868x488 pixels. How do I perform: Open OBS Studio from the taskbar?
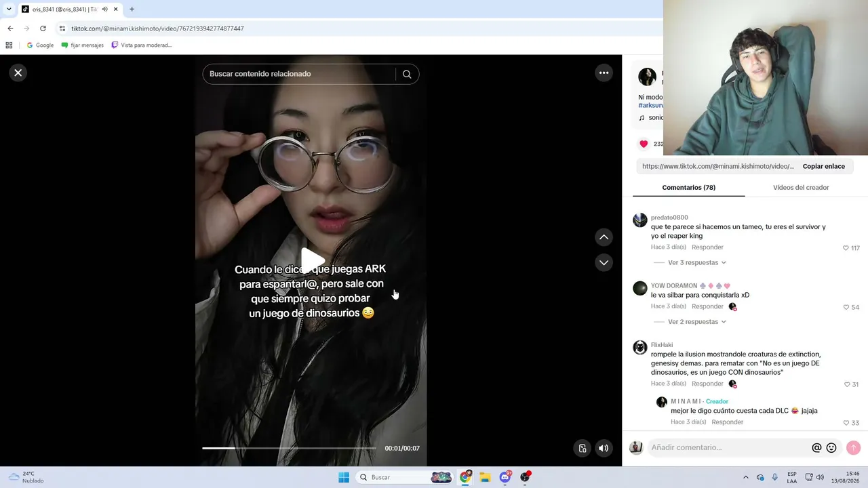(525, 477)
